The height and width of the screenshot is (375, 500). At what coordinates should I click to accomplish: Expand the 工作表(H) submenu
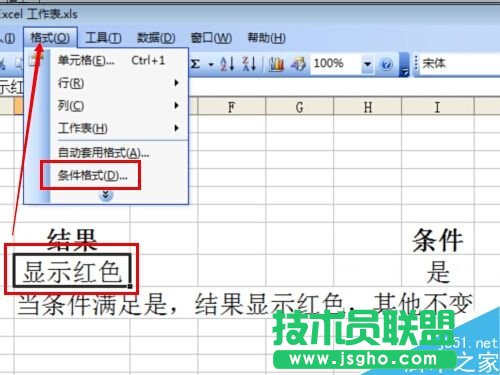tap(119, 128)
